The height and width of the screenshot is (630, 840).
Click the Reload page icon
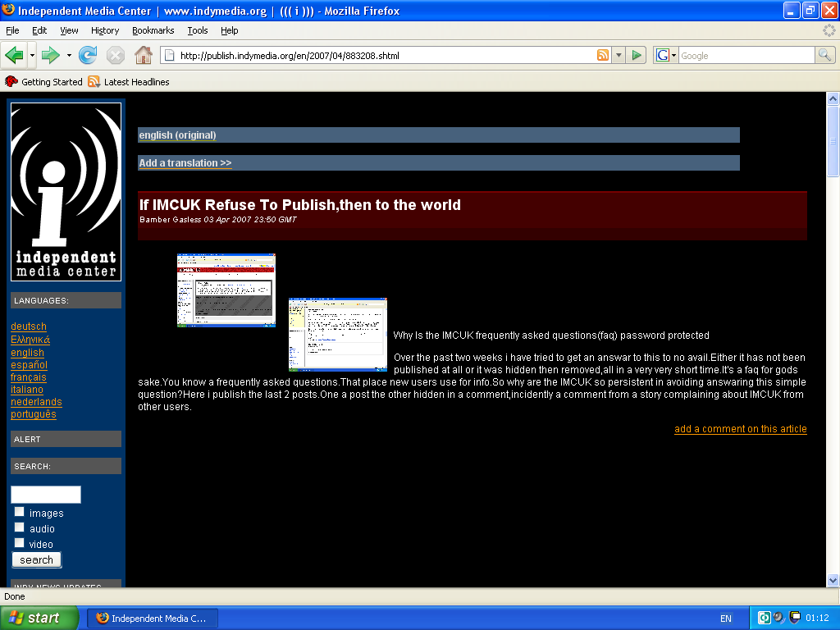click(x=88, y=55)
